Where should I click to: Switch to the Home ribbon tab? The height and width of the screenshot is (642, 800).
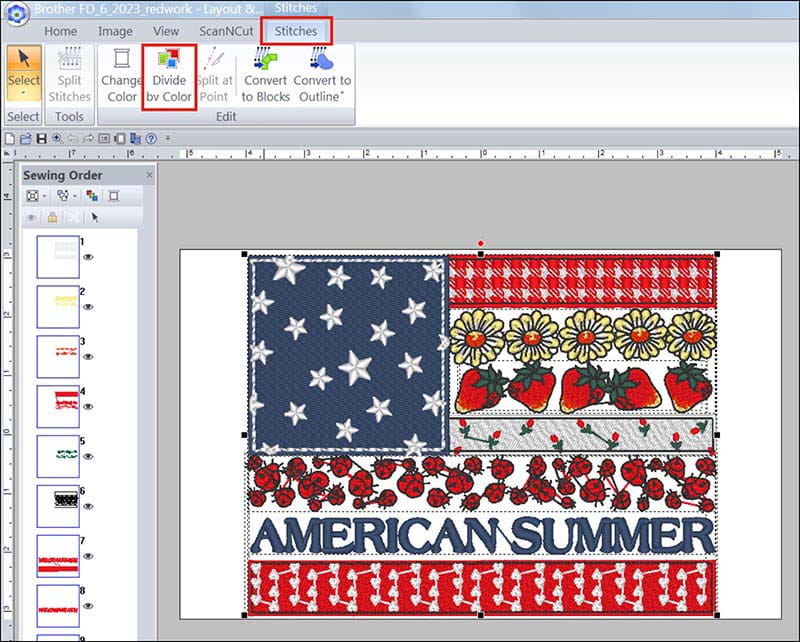61,31
